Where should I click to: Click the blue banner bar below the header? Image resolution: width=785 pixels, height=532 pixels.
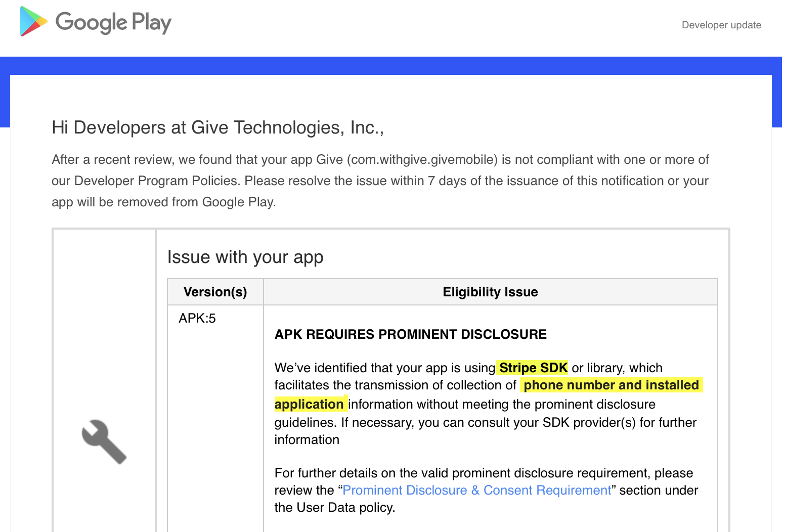(392, 64)
